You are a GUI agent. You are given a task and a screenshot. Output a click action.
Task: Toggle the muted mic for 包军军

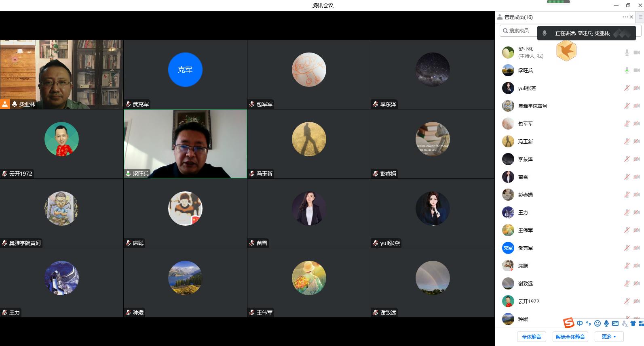tap(627, 124)
